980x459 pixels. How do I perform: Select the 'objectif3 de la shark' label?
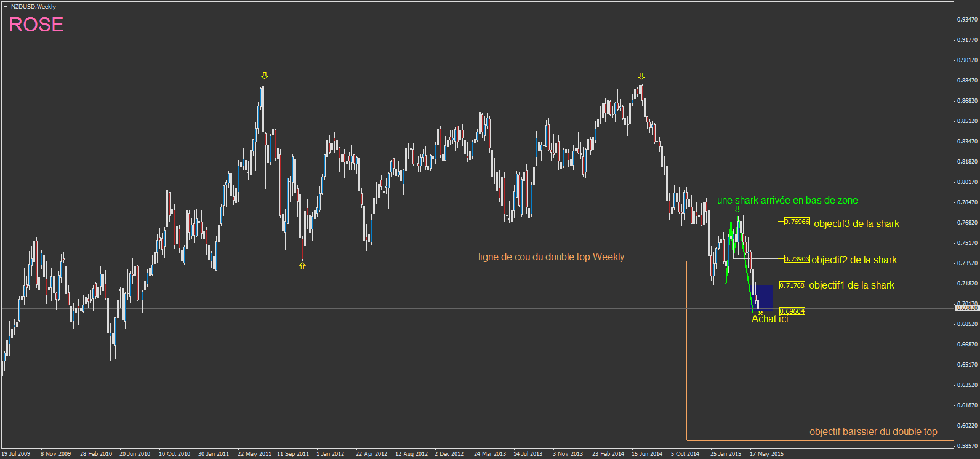click(x=856, y=224)
